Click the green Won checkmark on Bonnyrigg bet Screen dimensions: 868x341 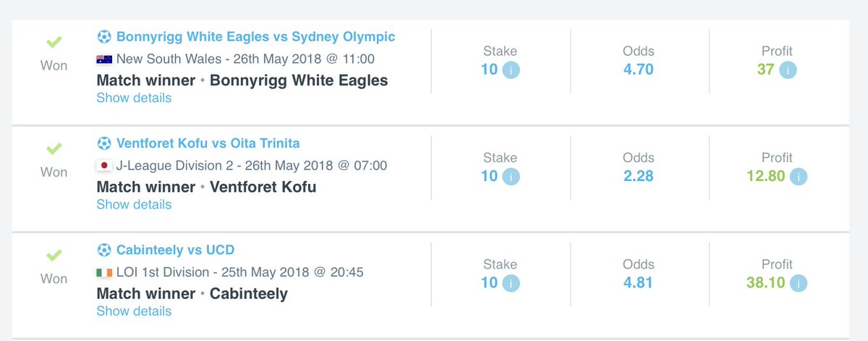[54, 41]
